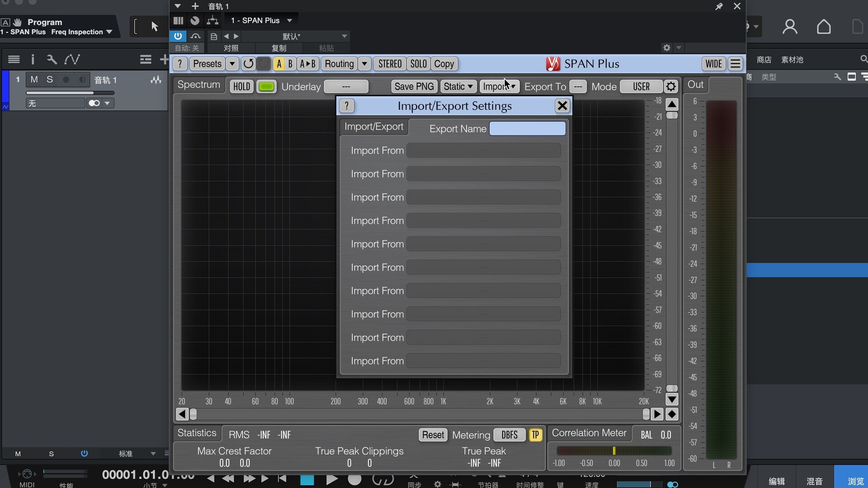Click the reset/reload preset circular arrow icon

[x=248, y=64]
